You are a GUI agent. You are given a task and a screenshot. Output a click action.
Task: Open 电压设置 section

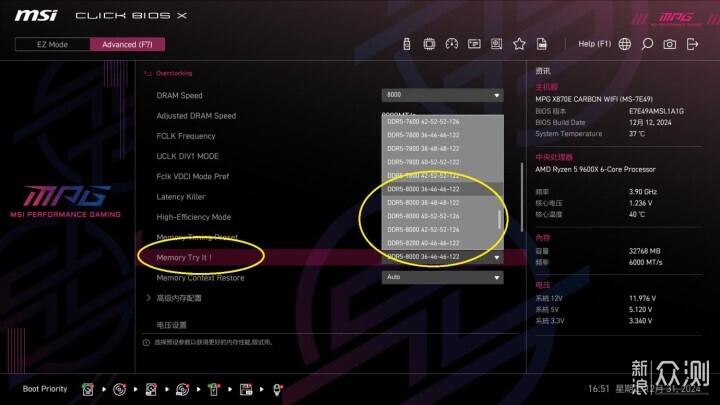171,325
